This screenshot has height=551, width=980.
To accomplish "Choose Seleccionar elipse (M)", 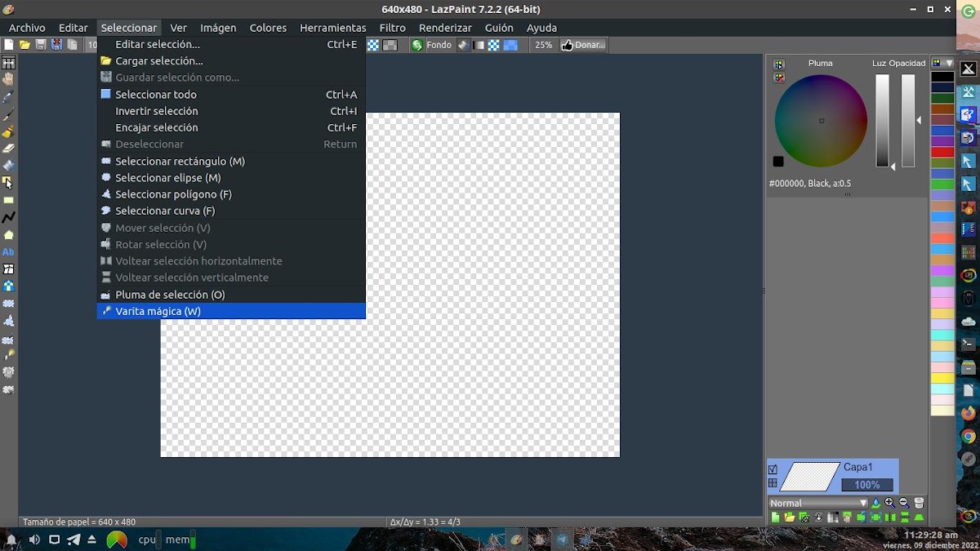I will click(231, 178).
